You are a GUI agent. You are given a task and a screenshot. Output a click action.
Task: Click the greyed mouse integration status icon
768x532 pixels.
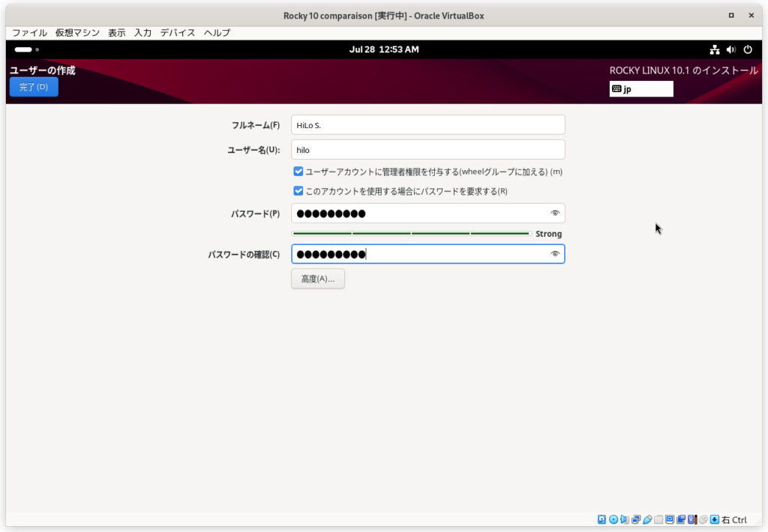703,519
